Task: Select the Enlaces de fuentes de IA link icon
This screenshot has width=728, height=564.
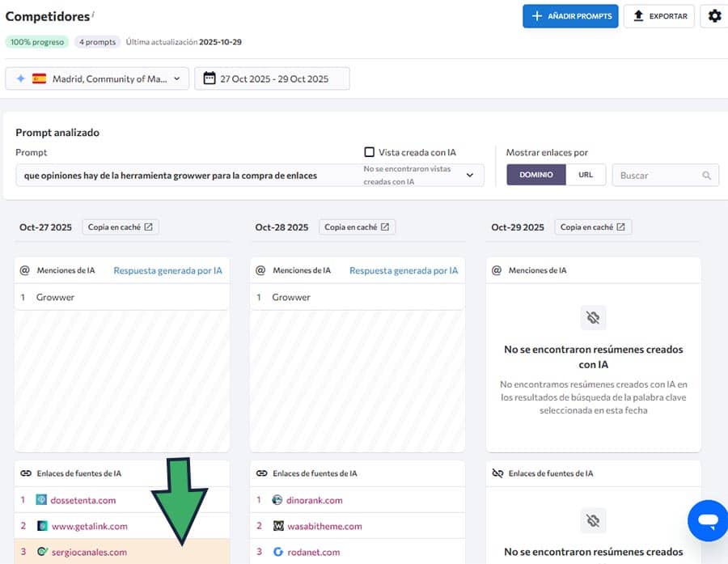Action: point(27,473)
